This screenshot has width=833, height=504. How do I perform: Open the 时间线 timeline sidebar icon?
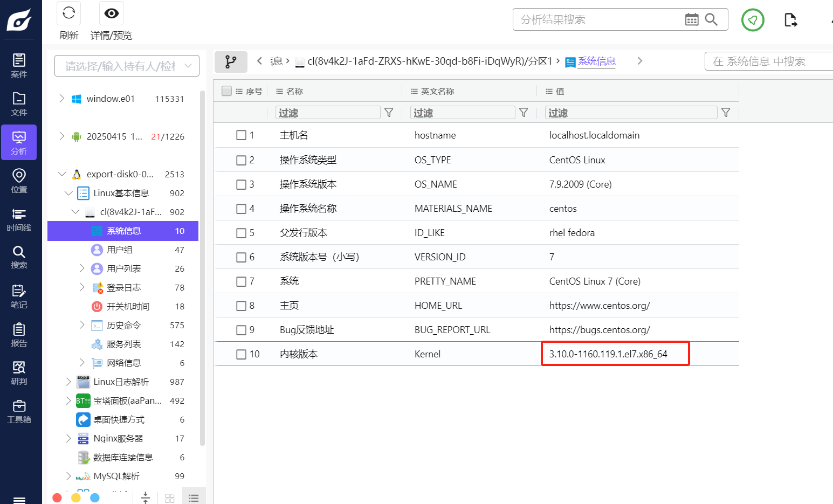click(x=19, y=219)
